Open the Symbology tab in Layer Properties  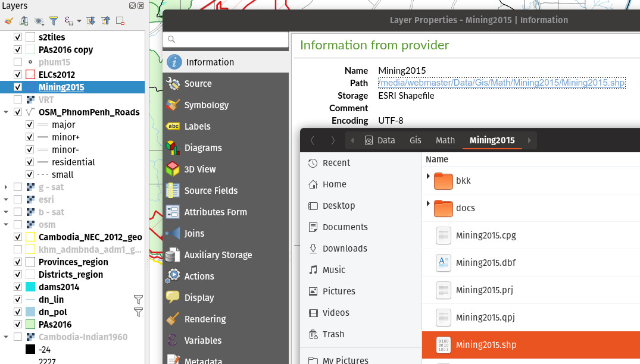click(x=206, y=105)
